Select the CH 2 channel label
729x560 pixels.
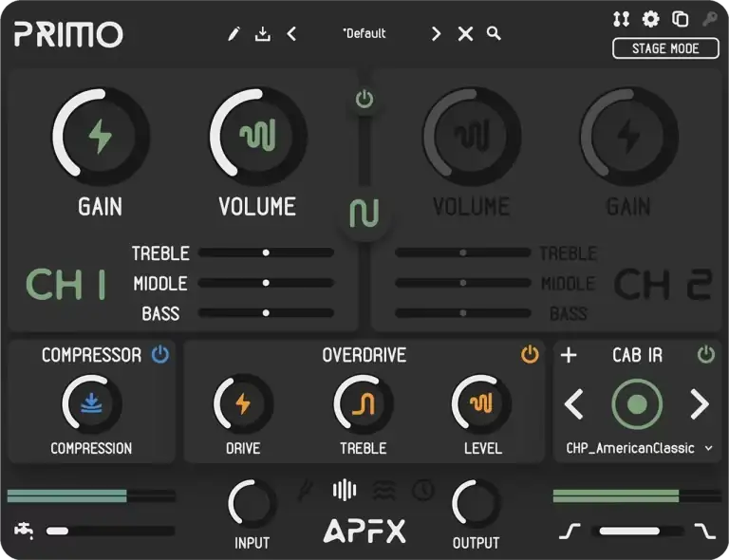click(663, 284)
